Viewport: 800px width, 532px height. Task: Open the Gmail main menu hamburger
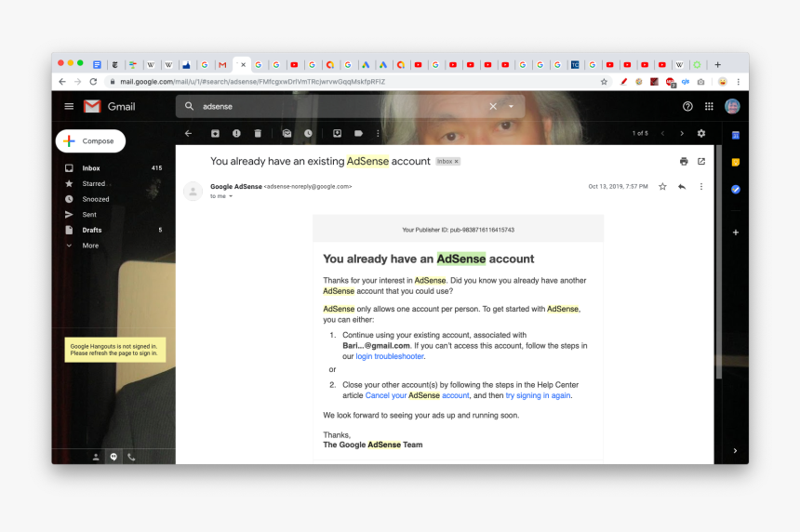(x=69, y=106)
